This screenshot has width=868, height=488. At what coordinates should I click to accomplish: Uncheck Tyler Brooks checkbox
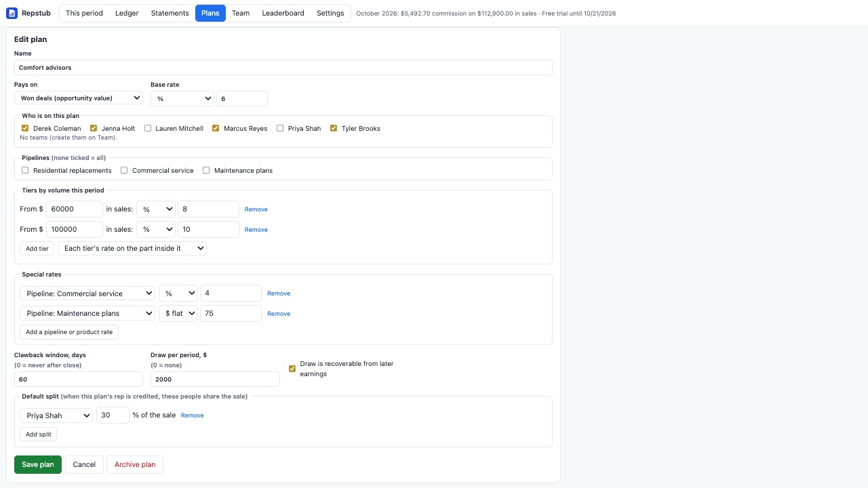point(334,128)
